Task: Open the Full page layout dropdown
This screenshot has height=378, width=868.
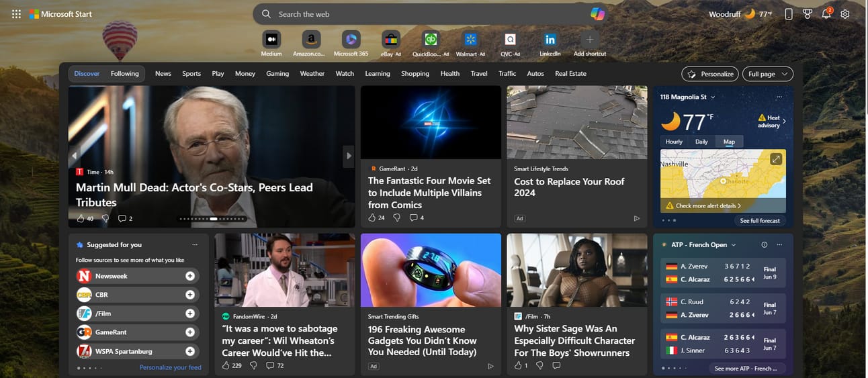Action: [768, 74]
